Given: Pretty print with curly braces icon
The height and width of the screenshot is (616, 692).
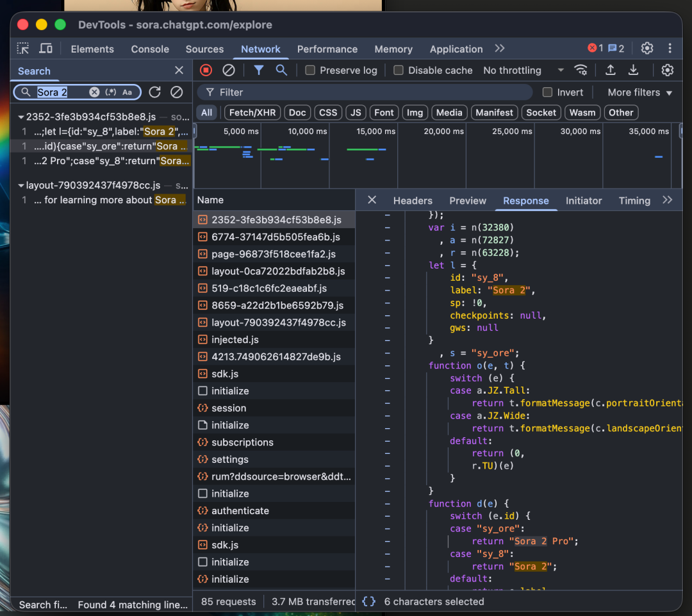Looking at the screenshot, I should tap(368, 601).
